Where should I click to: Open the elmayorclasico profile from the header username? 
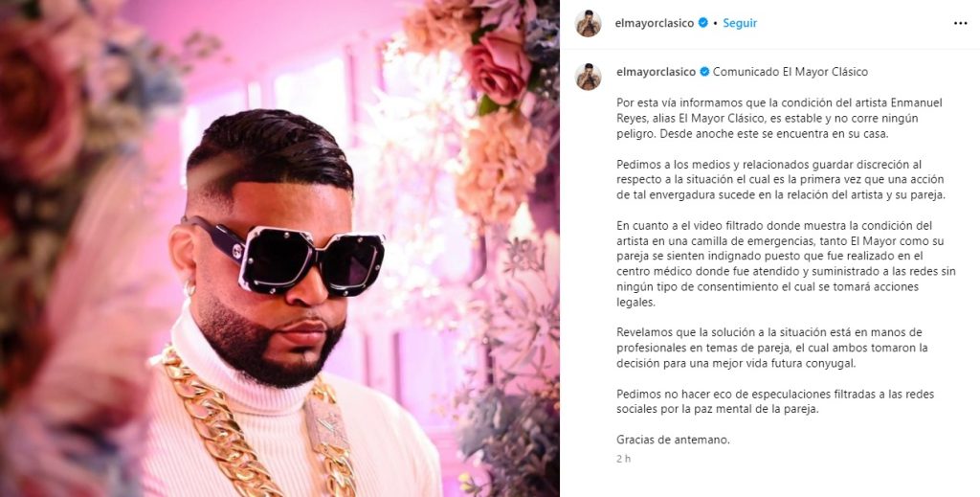tap(655, 23)
